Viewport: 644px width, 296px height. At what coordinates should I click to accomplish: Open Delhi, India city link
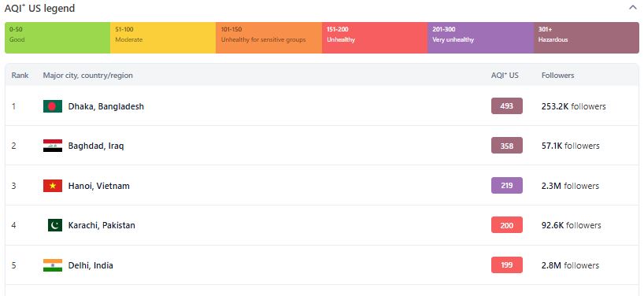coord(91,265)
